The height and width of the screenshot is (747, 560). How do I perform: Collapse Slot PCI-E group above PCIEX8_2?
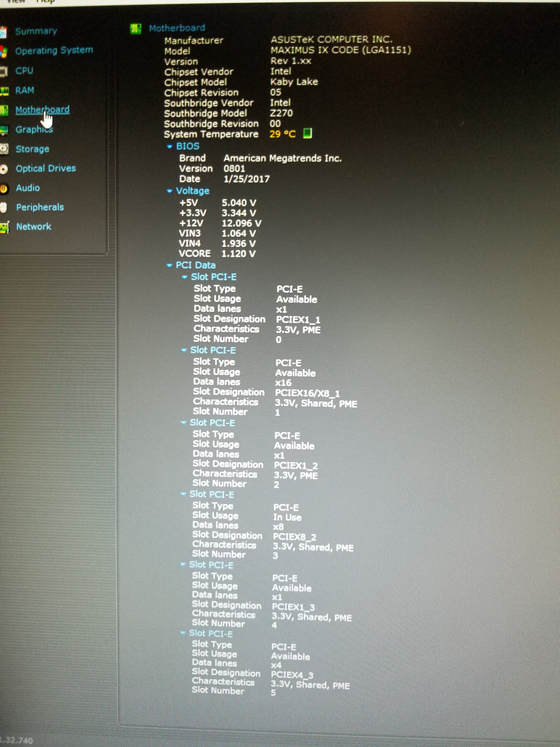pos(183,494)
